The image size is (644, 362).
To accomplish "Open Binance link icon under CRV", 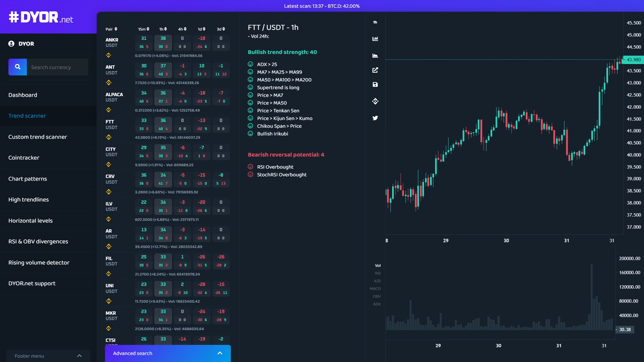I will click(x=108, y=192).
